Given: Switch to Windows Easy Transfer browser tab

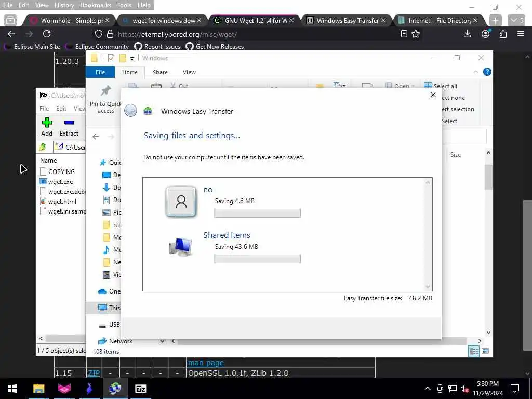Looking at the screenshot, I should [x=346, y=21].
